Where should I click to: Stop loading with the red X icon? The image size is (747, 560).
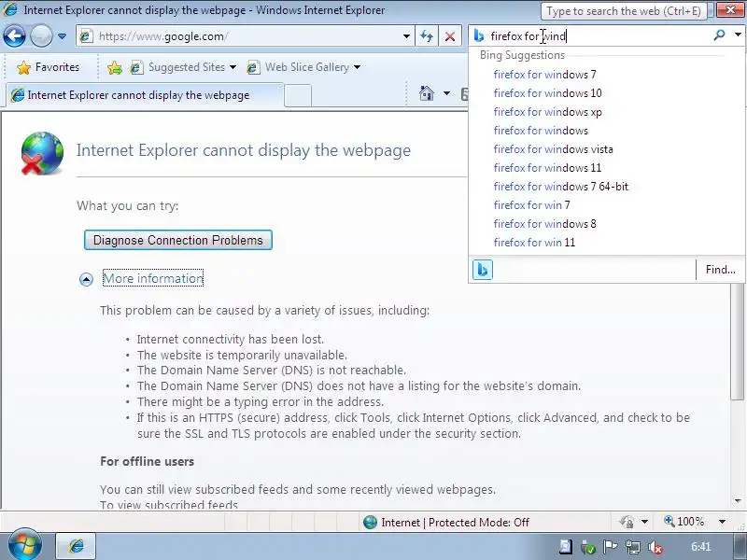click(450, 36)
